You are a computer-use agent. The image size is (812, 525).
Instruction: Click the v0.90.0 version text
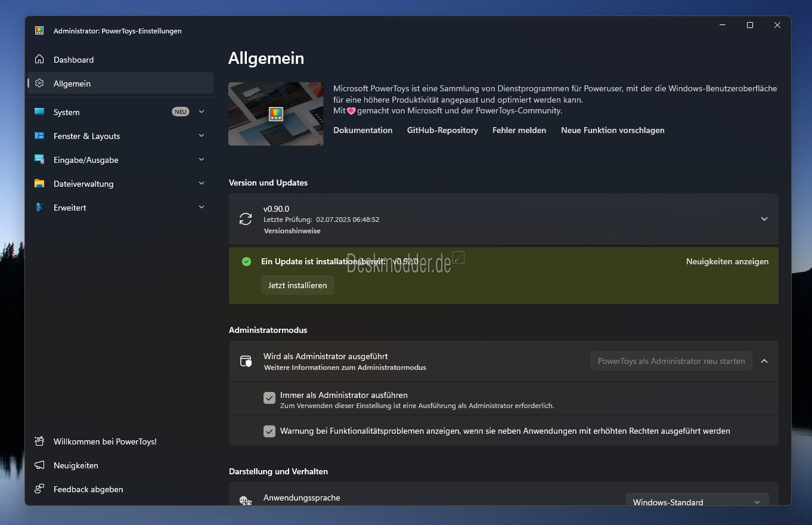point(277,209)
